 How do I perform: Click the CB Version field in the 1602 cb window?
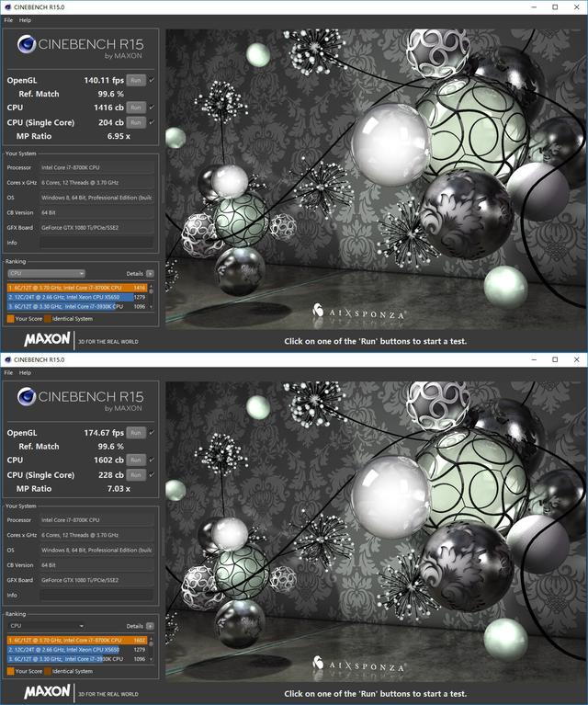pos(96,565)
